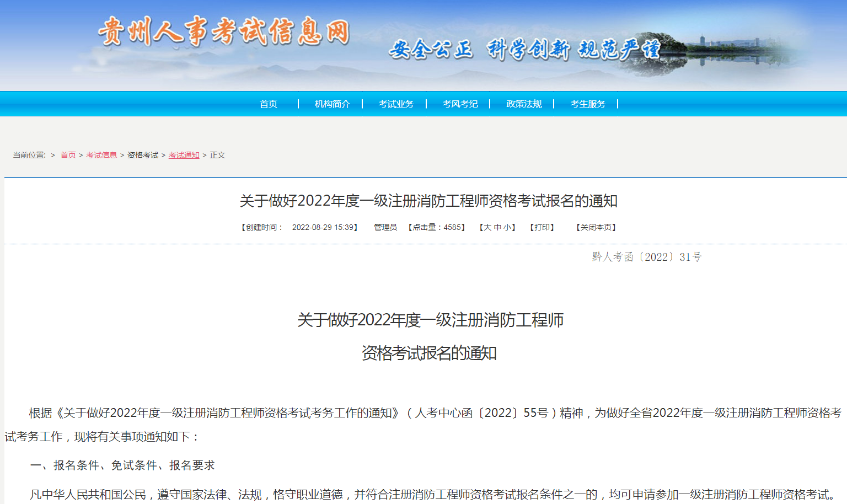Open the 政策法规 navigation item
This screenshot has width=847, height=504.
click(524, 104)
